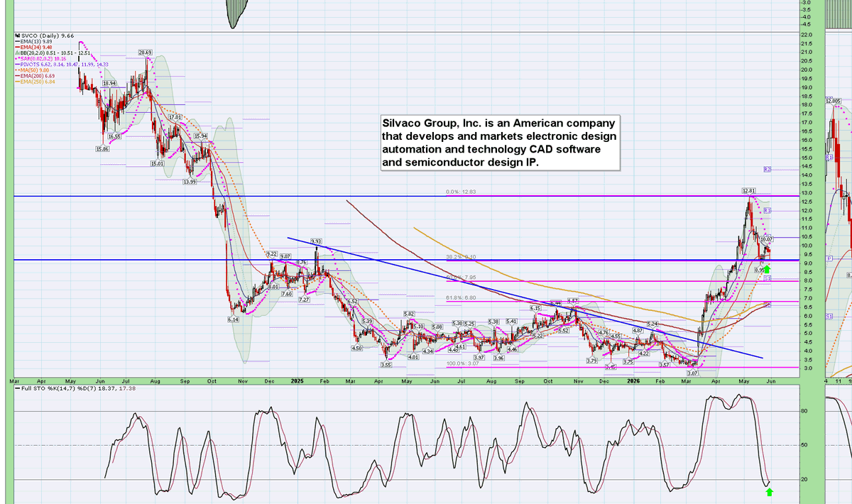Click the 3.55 low price label
Viewport: 852px width, 504px height.
386,365
